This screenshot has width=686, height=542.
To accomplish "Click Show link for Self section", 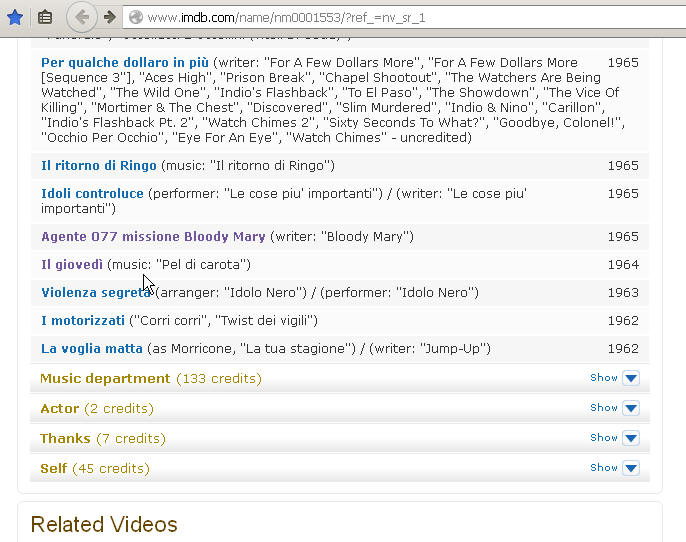I will point(604,468).
